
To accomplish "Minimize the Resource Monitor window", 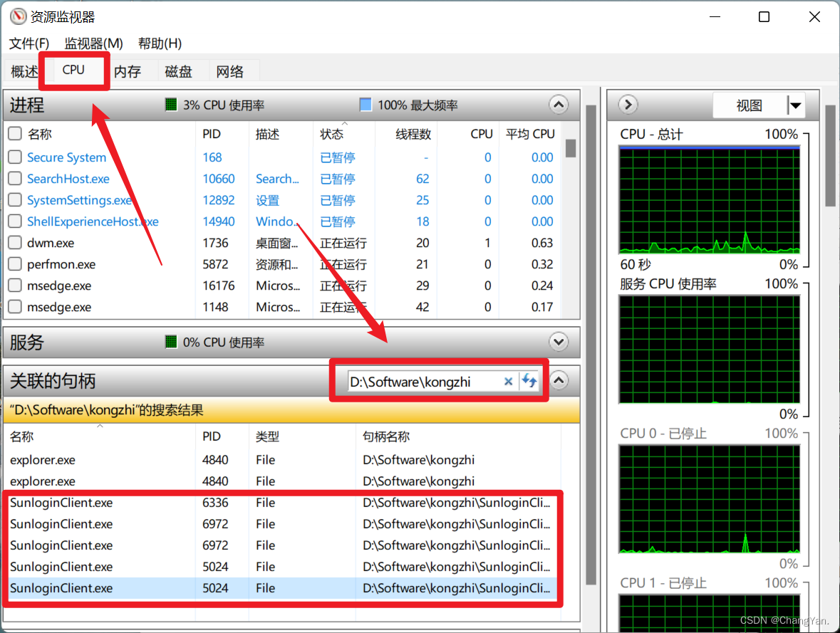I will [x=715, y=16].
